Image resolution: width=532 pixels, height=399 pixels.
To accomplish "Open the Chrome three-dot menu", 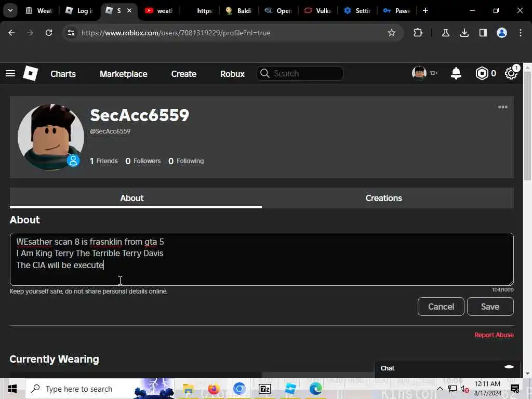I will [521, 33].
